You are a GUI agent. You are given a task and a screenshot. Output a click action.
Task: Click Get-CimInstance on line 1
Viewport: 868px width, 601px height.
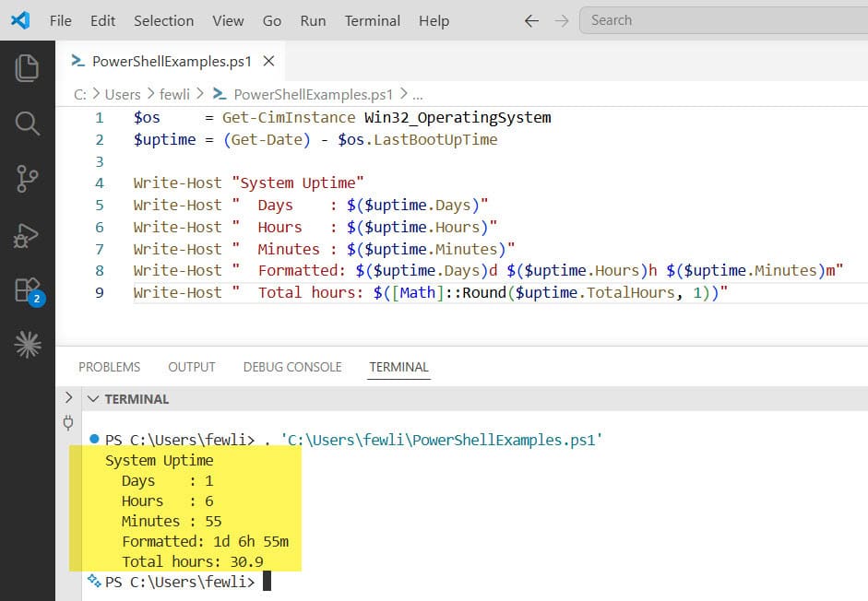[x=289, y=117]
